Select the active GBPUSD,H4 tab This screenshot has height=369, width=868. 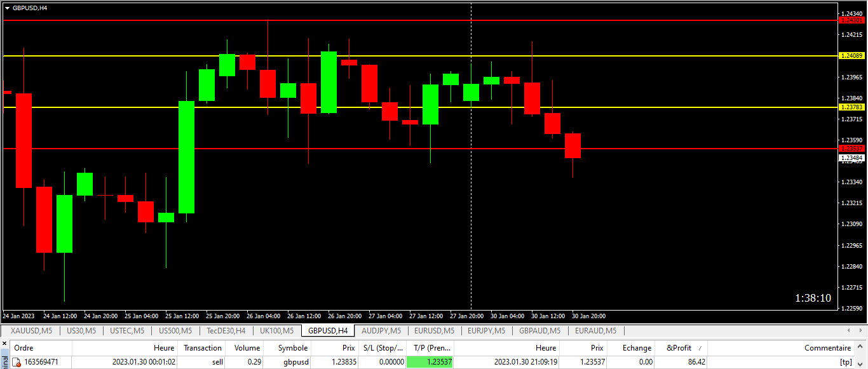click(x=327, y=330)
